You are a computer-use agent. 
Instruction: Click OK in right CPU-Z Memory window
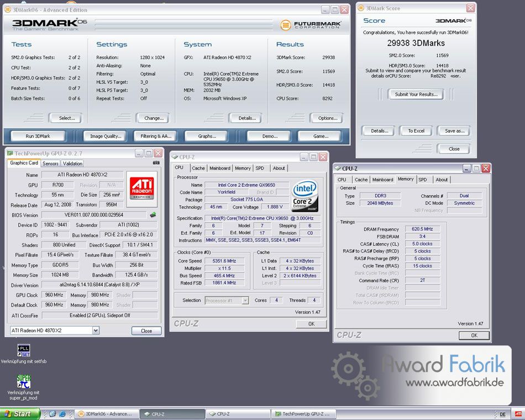474,335
